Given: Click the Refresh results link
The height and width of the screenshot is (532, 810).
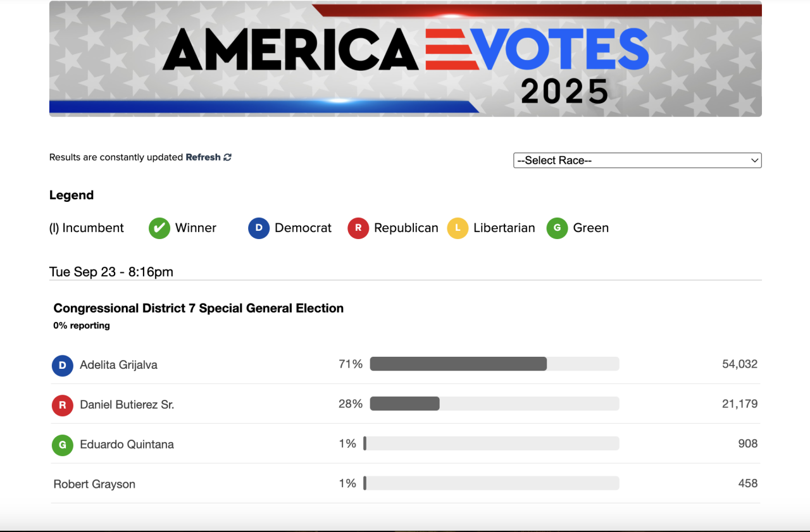Looking at the screenshot, I should 203,158.
